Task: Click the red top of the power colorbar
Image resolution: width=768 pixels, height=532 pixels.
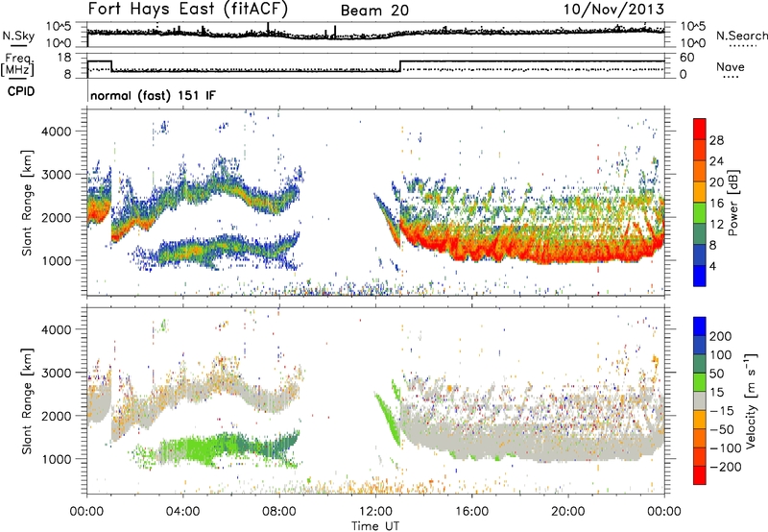Action: [700, 129]
